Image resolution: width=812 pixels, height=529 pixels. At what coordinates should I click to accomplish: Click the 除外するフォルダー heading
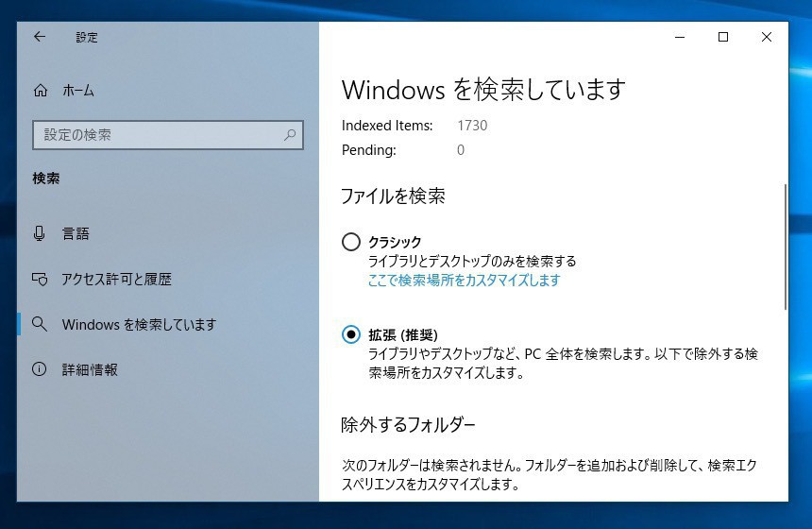pos(408,425)
